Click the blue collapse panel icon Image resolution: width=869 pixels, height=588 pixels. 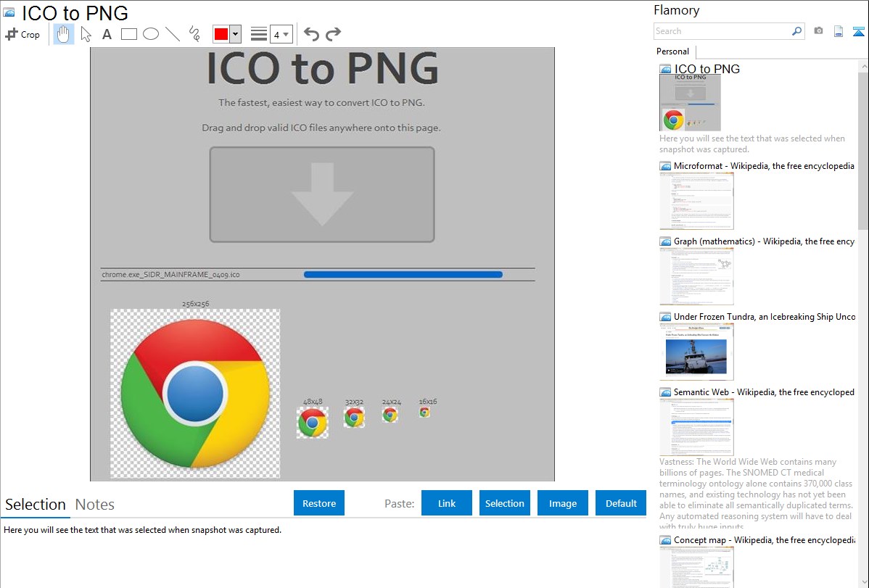[858, 32]
